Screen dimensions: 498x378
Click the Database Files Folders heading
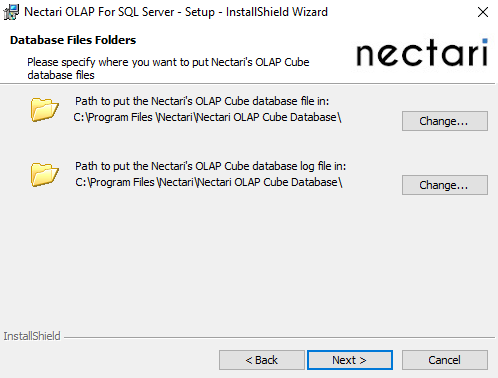point(73,40)
